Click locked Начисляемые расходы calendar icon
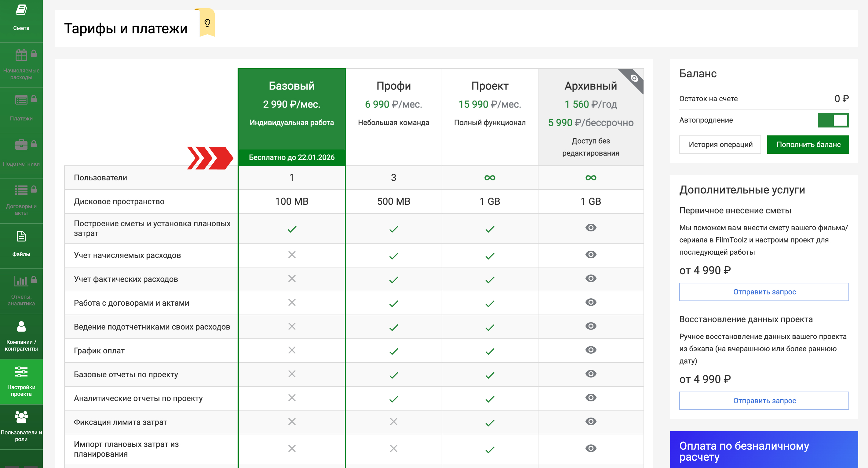This screenshot has width=868, height=468. 21,55
